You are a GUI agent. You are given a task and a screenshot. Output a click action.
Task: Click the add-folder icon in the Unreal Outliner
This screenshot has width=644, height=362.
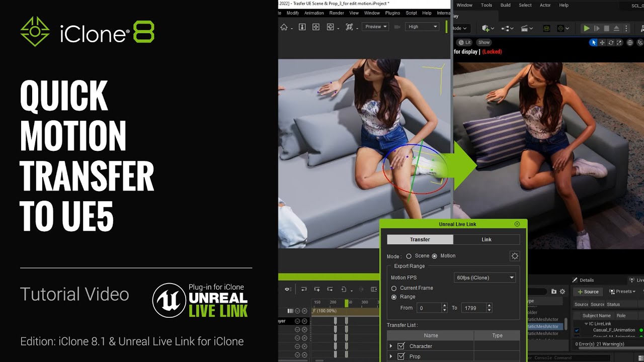point(554,291)
